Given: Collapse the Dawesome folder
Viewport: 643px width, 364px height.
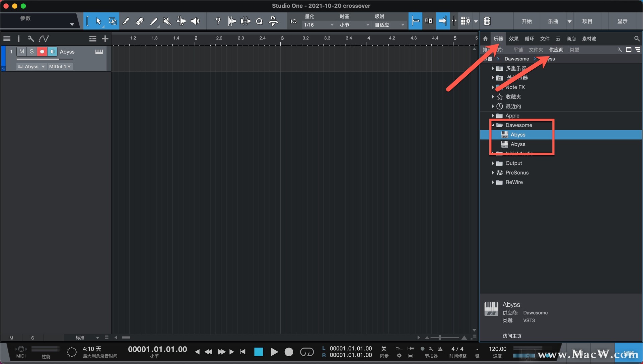Looking at the screenshot, I should click(x=493, y=125).
